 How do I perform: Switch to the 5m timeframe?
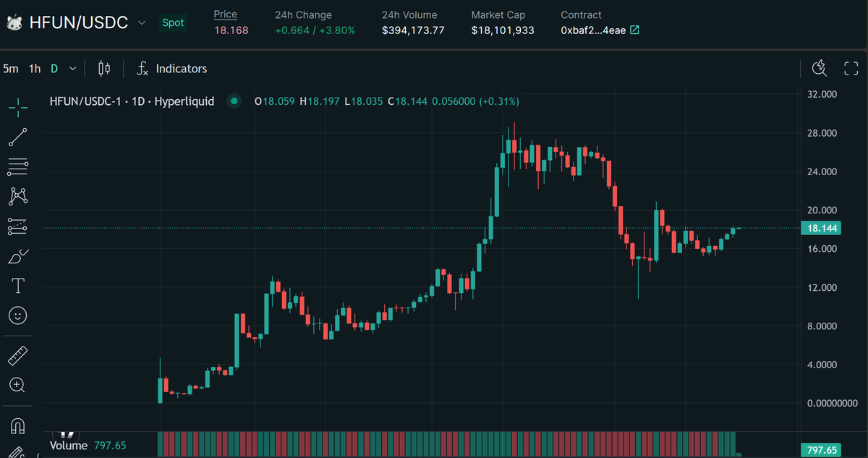pos(11,67)
